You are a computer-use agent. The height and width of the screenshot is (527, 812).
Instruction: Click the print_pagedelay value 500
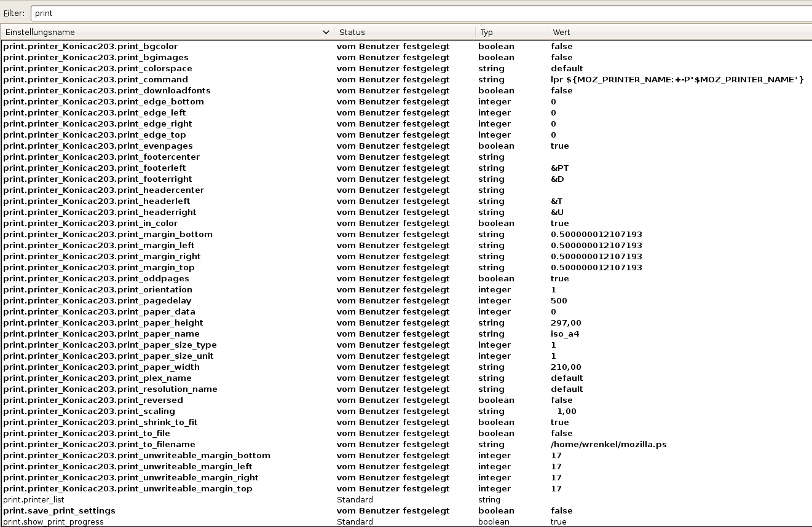click(559, 301)
